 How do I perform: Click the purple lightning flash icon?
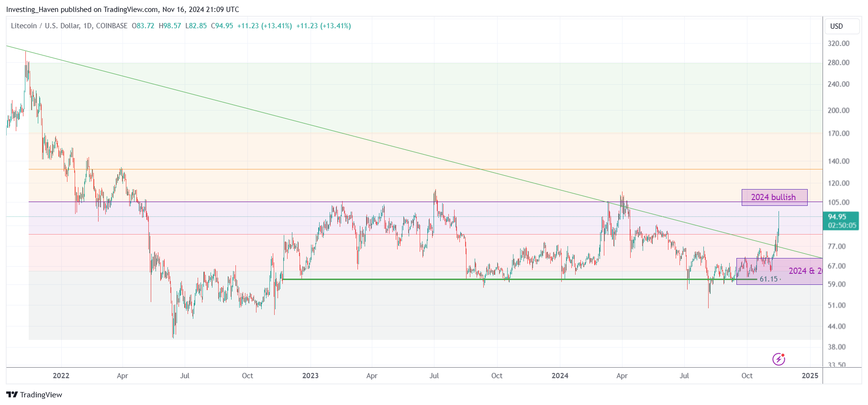(779, 359)
